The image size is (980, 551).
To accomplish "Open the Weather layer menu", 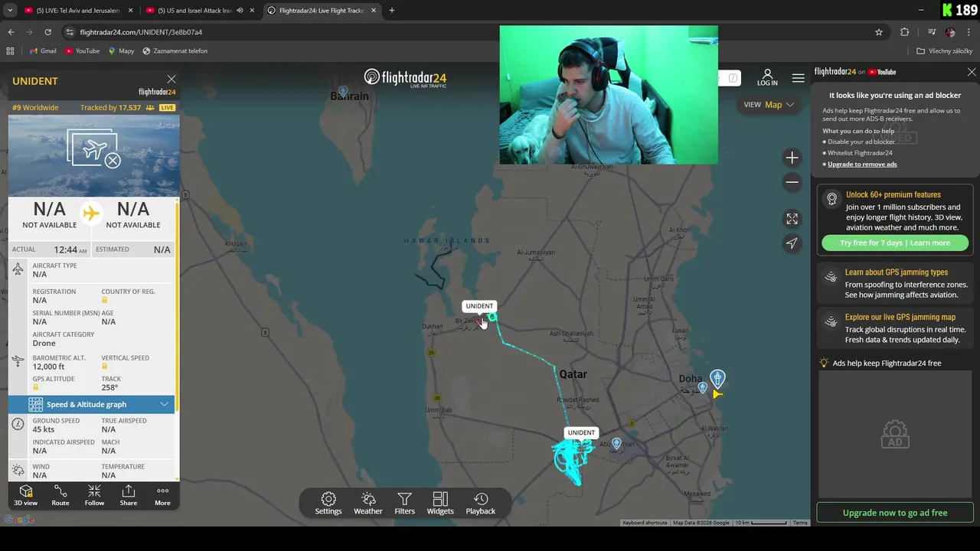I will 368,504.
